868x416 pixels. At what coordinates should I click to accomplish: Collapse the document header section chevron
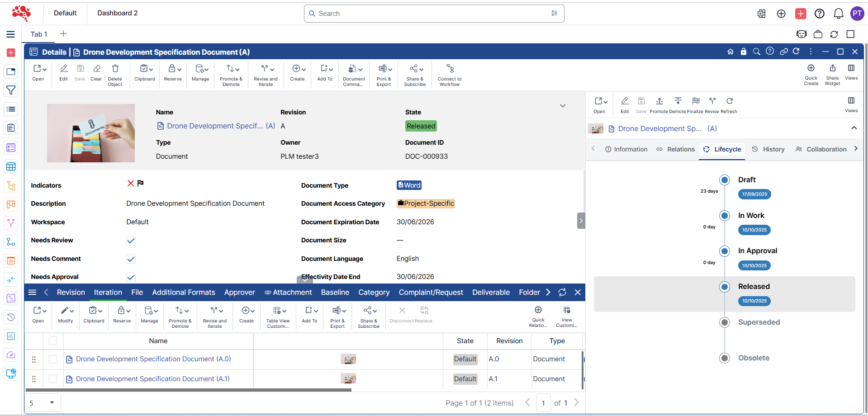tap(562, 106)
